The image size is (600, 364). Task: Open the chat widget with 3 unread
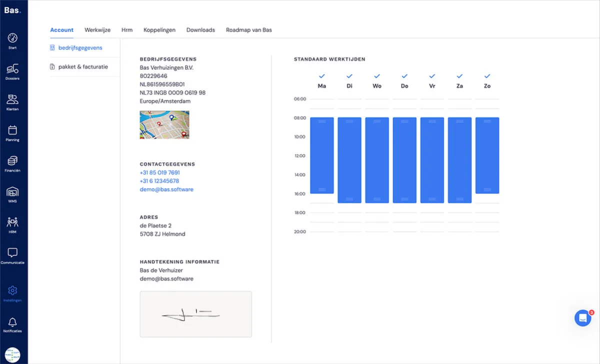(x=583, y=318)
